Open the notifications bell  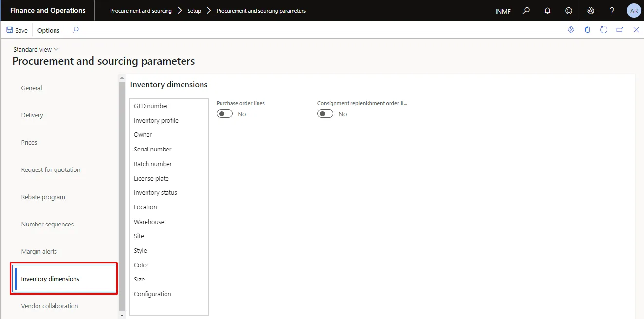[x=548, y=11]
